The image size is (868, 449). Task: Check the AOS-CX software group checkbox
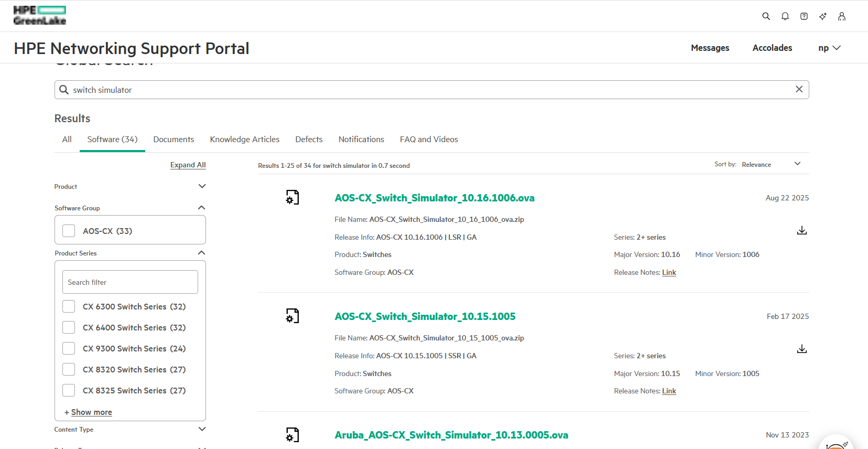(69, 231)
